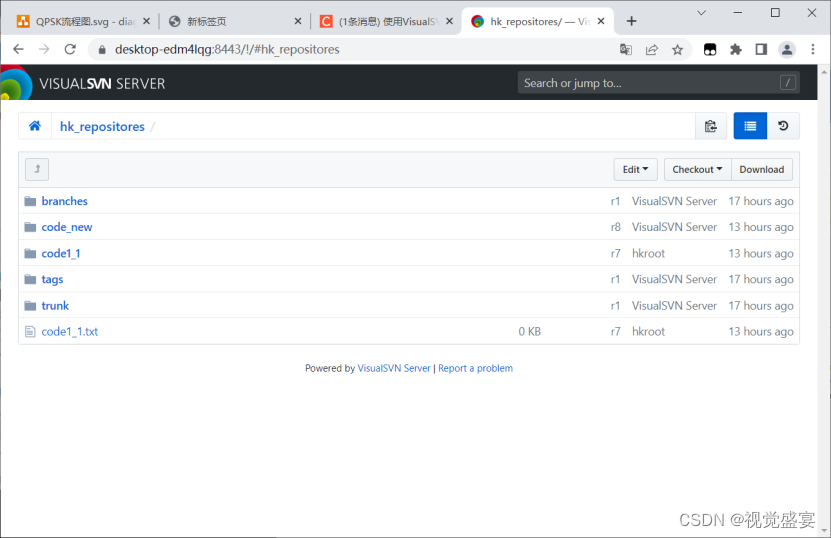831x538 pixels.
Task: Switch to the list view icon
Action: point(750,126)
